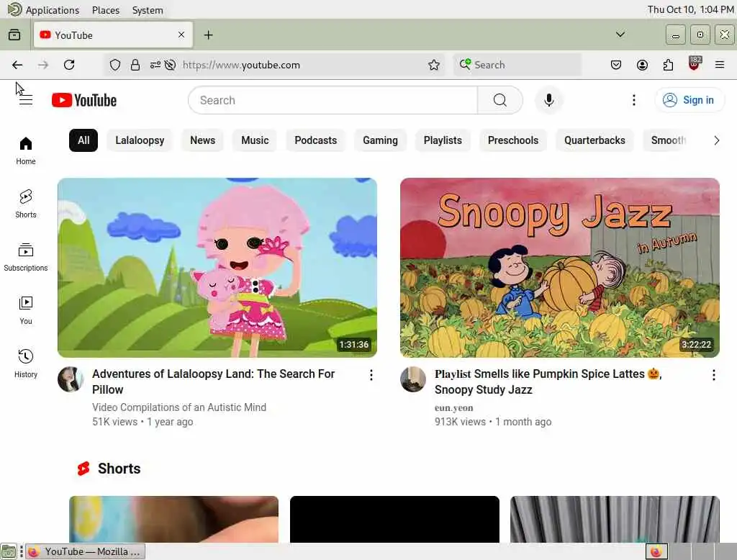Open the You section in sidebar
This screenshot has width=737, height=560.
26,310
